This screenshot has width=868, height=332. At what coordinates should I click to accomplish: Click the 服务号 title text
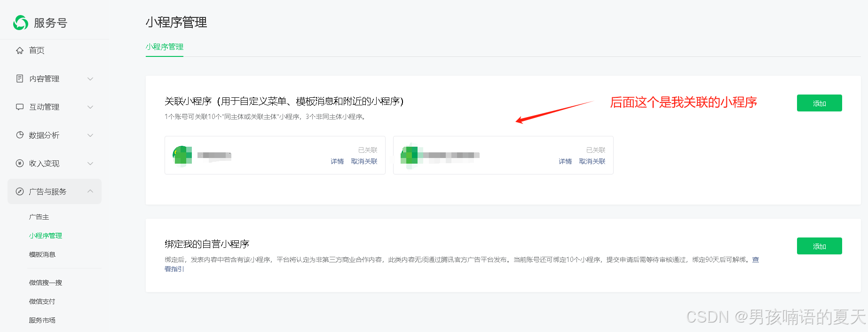pyautogui.click(x=51, y=23)
